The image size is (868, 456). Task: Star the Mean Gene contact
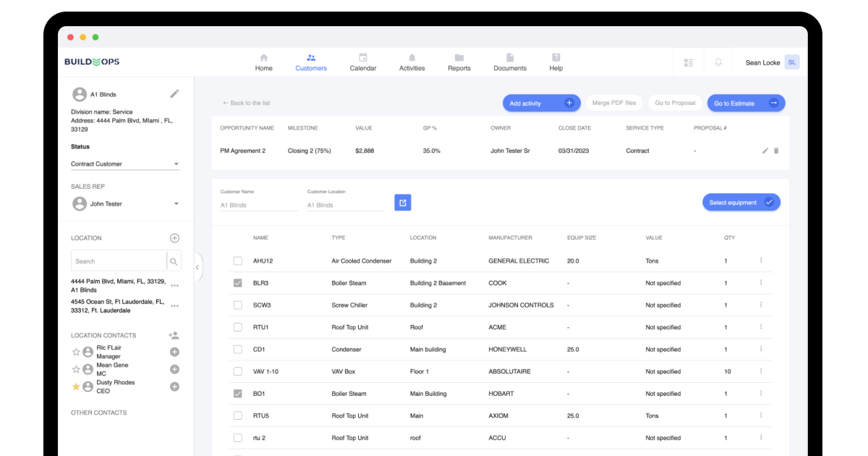point(76,369)
